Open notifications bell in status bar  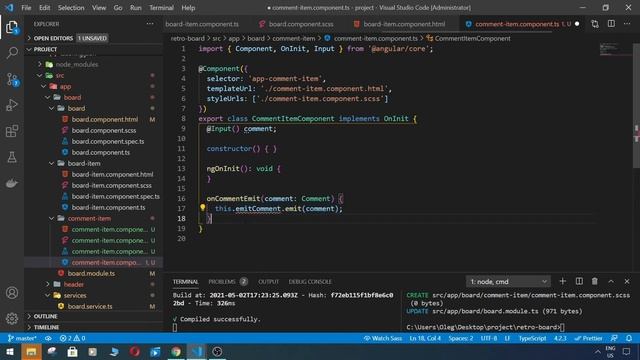tap(629, 338)
